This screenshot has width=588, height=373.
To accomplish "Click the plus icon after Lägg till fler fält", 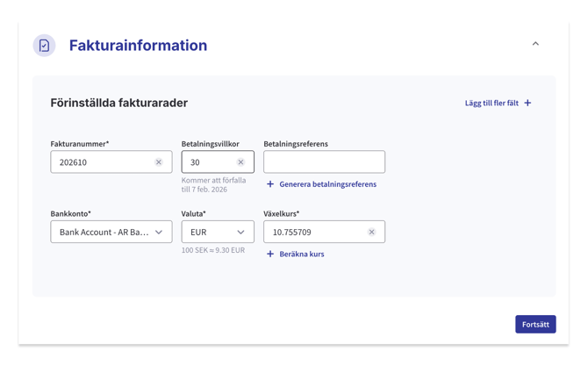I will (527, 104).
